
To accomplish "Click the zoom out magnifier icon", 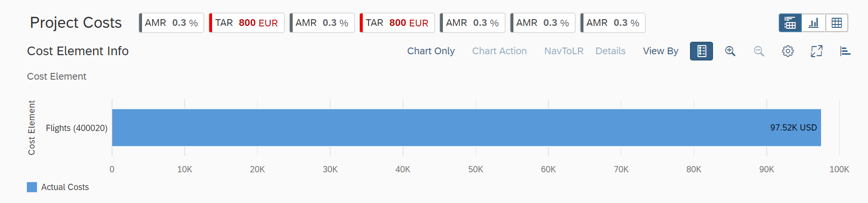I will point(759,51).
